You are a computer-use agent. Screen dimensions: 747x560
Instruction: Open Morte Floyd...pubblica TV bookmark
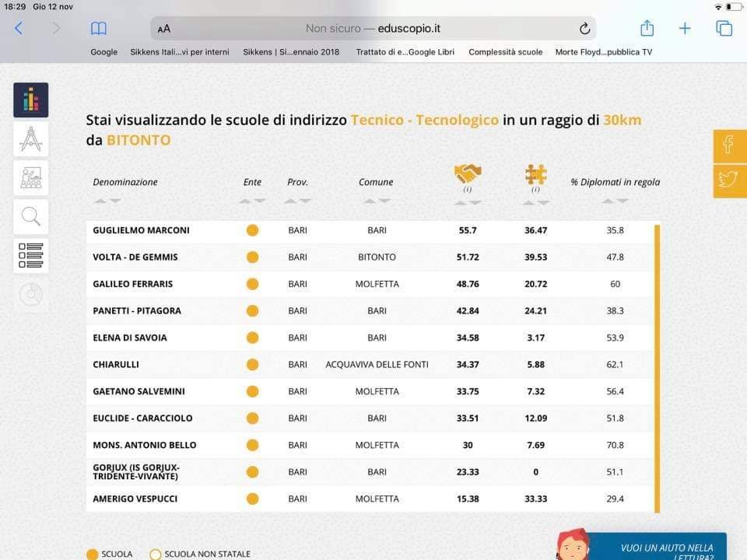[x=604, y=52]
